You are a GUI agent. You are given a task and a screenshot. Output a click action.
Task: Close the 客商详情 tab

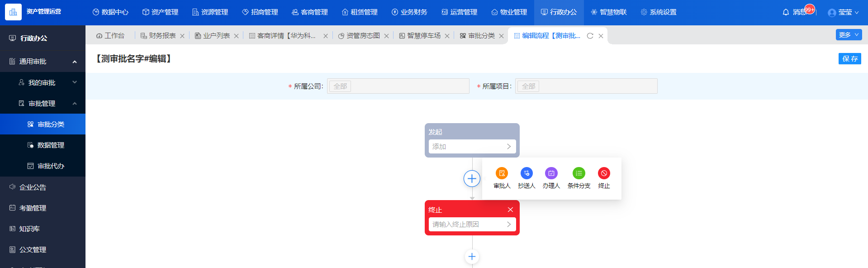click(325, 36)
